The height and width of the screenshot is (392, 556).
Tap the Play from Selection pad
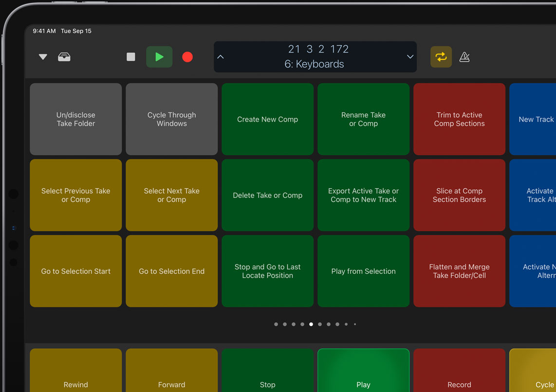[364, 271]
